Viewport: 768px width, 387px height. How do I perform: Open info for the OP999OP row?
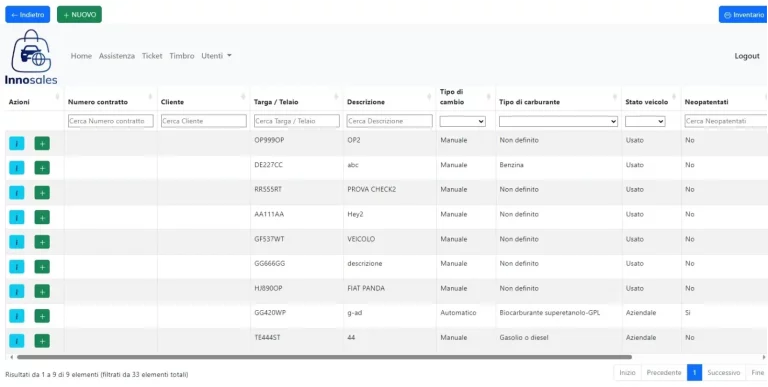pos(17,144)
